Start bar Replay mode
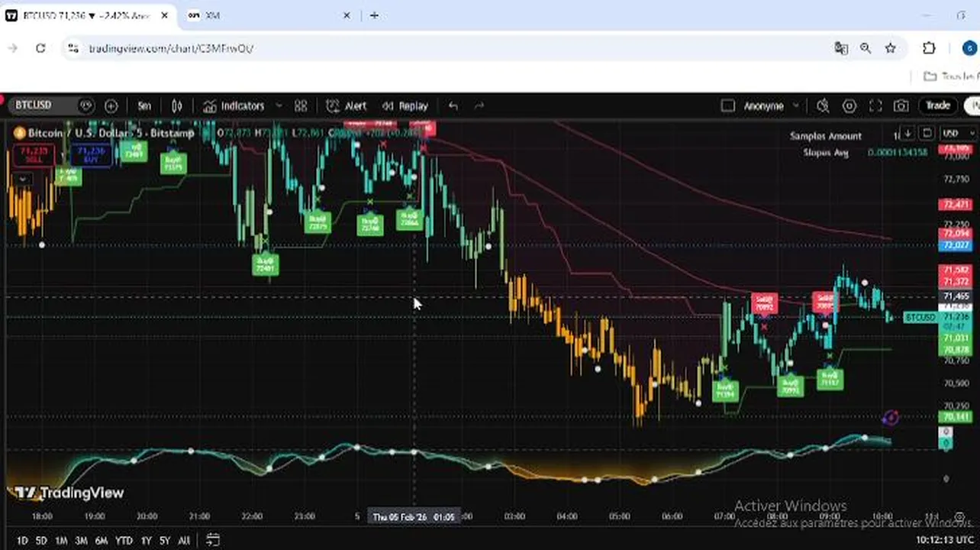This screenshot has width=980, height=550. (x=405, y=105)
